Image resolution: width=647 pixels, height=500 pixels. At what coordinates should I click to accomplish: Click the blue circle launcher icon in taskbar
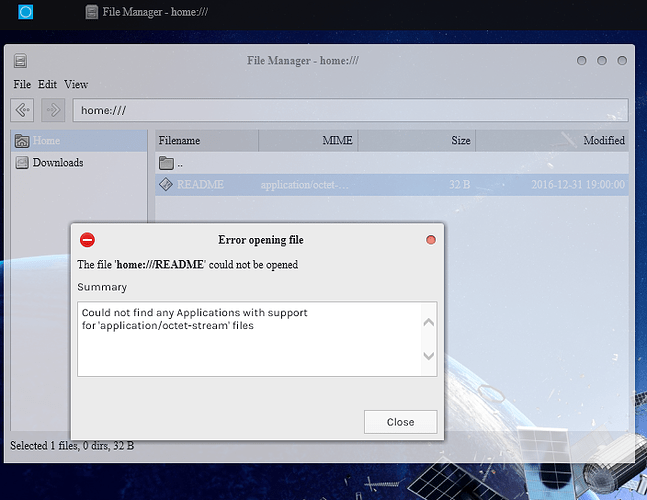[26, 12]
